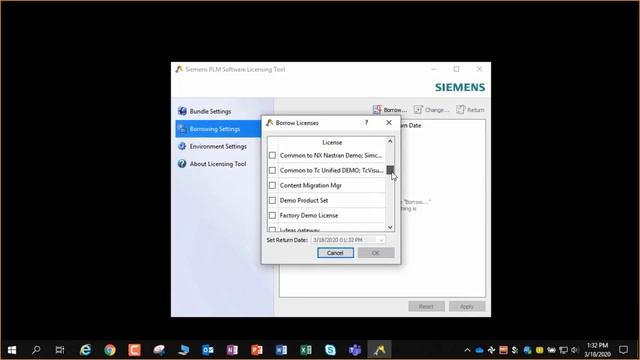This screenshot has height=360, width=640.
Task: Open the Action Center notifications icon
Action: (x=623, y=350)
